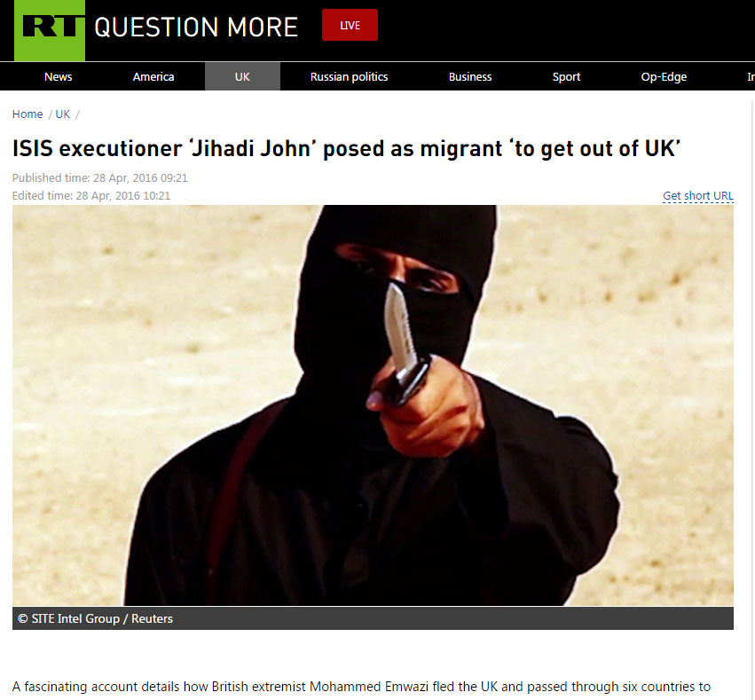Open Russian politics section

tap(349, 76)
